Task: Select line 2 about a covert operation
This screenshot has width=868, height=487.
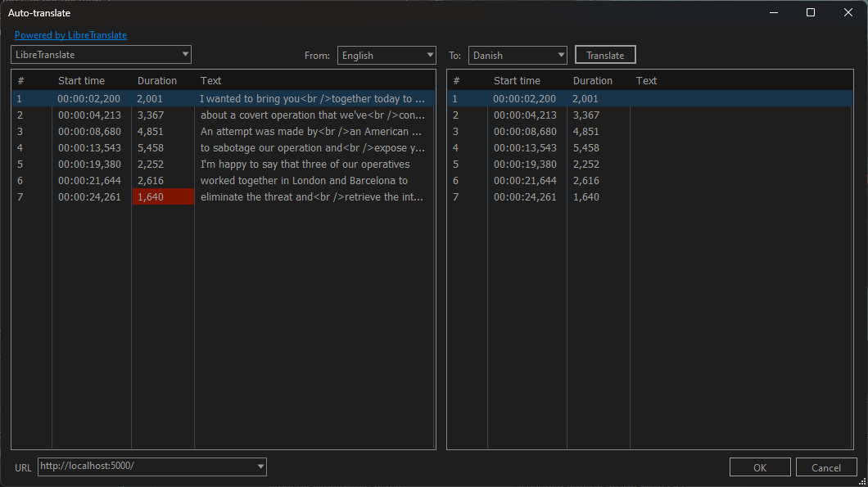Action: click(246, 115)
